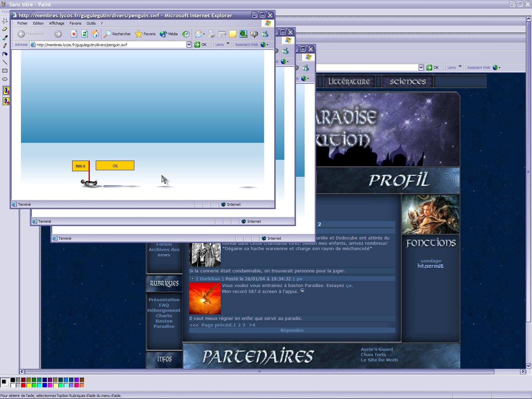Image resolution: width=532 pixels, height=399 pixels.
Task: Open the Littérature tab
Action: coord(349,81)
